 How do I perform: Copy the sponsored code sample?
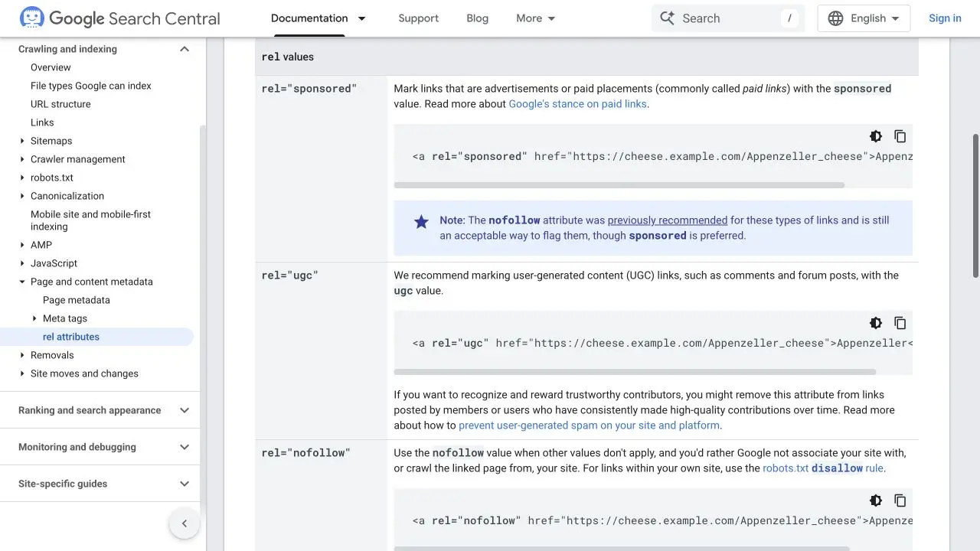pyautogui.click(x=900, y=136)
